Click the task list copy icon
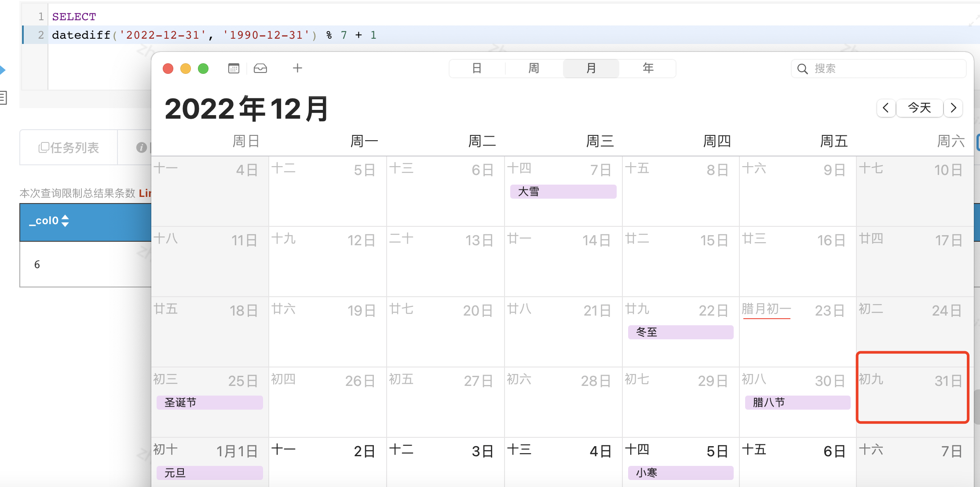The image size is (980, 487). pyautogui.click(x=43, y=148)
